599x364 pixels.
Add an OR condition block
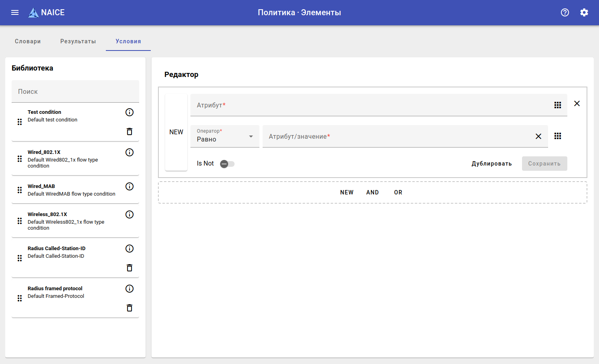pos(398,192)
